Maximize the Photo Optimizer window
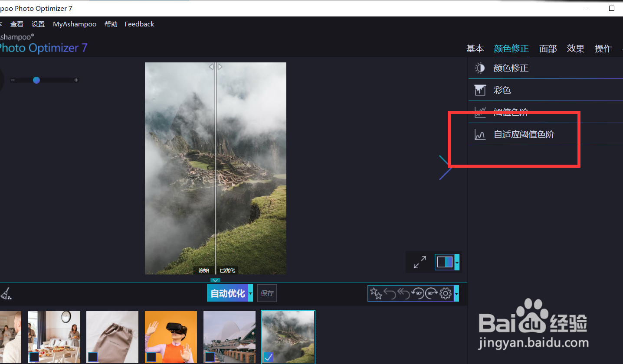This screenshot has height=364, width=623. click(x=612, y=8)
